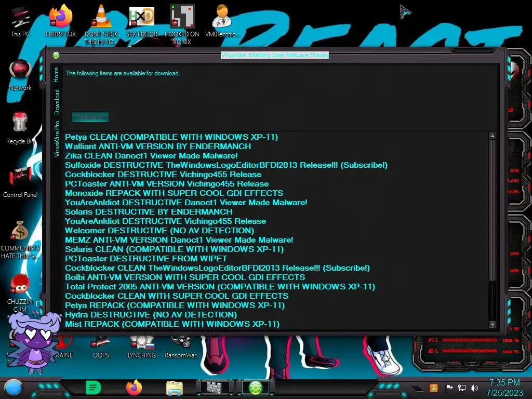
Task: Select Welcomer DESTRUCTIVE (NO AV DETECTION)
Action: point(159,230)
